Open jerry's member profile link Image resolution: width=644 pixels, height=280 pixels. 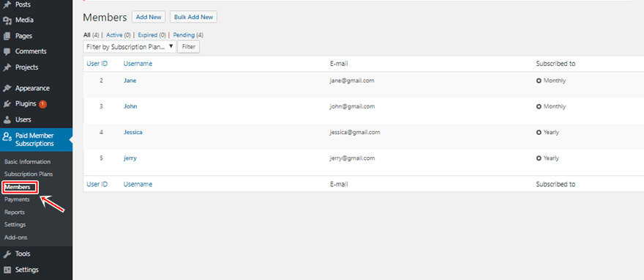tap(130, 158)
